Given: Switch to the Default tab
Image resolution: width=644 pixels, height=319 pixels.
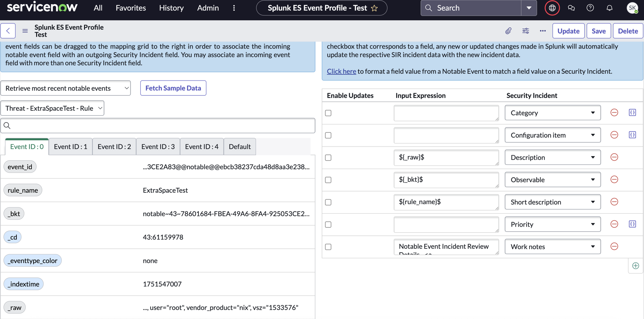Looking at the screenshot, I should [x=240, y=147].
